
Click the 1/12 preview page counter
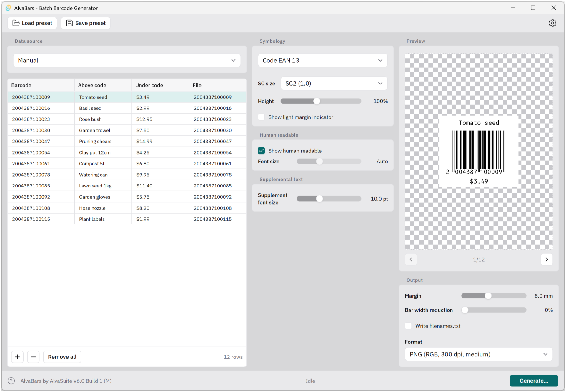479,260
